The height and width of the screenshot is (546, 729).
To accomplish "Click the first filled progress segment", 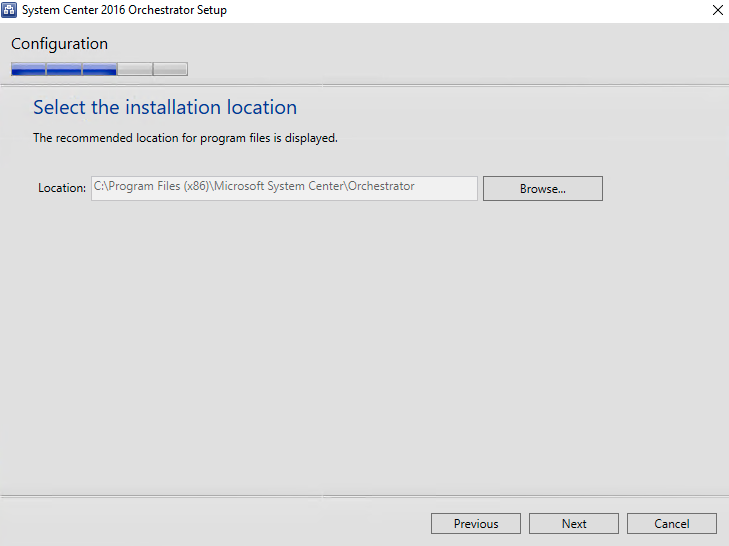I will pyautogui.click(x=28, y=69).
